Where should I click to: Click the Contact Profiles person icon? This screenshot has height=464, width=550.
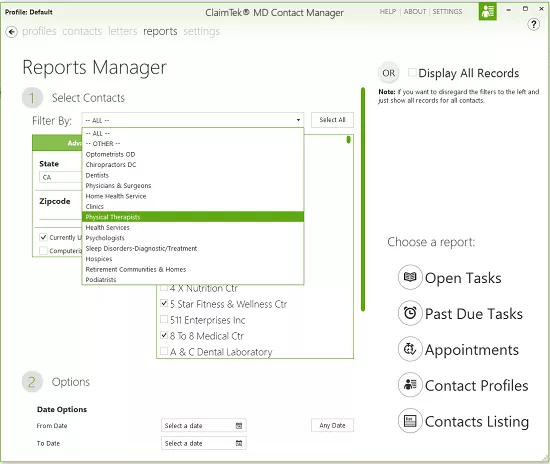pyautogui.click(x=410, y=385)
